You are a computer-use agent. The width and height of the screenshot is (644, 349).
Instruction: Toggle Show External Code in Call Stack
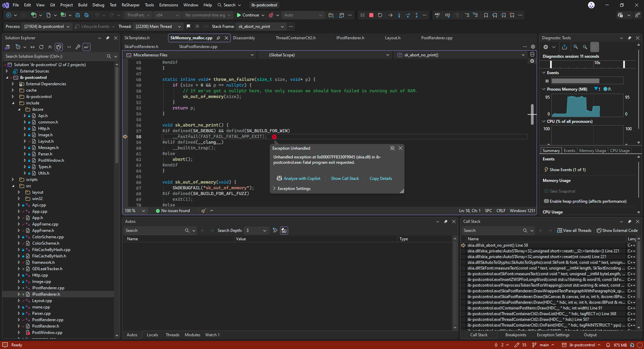(617, 231)
